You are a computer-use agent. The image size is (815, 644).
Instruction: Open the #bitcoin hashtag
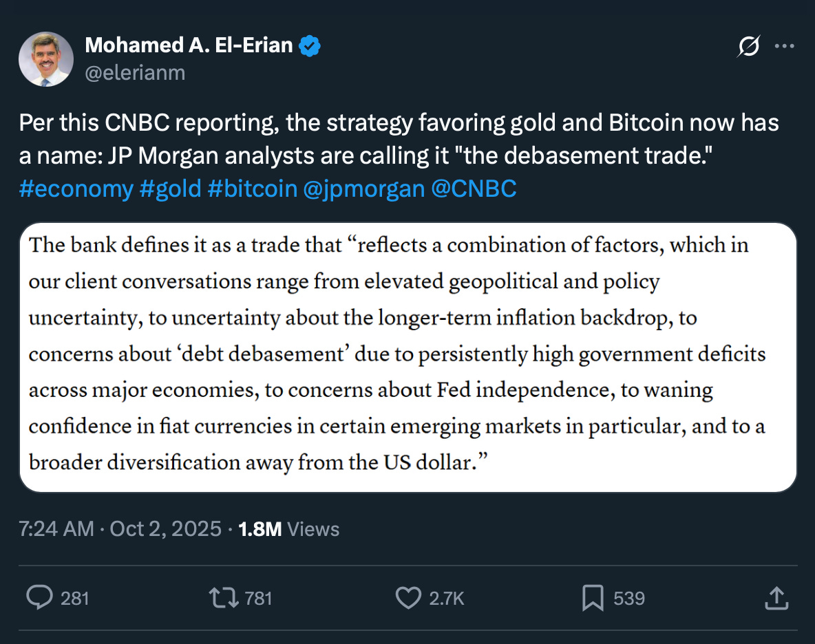pos(251,189)
